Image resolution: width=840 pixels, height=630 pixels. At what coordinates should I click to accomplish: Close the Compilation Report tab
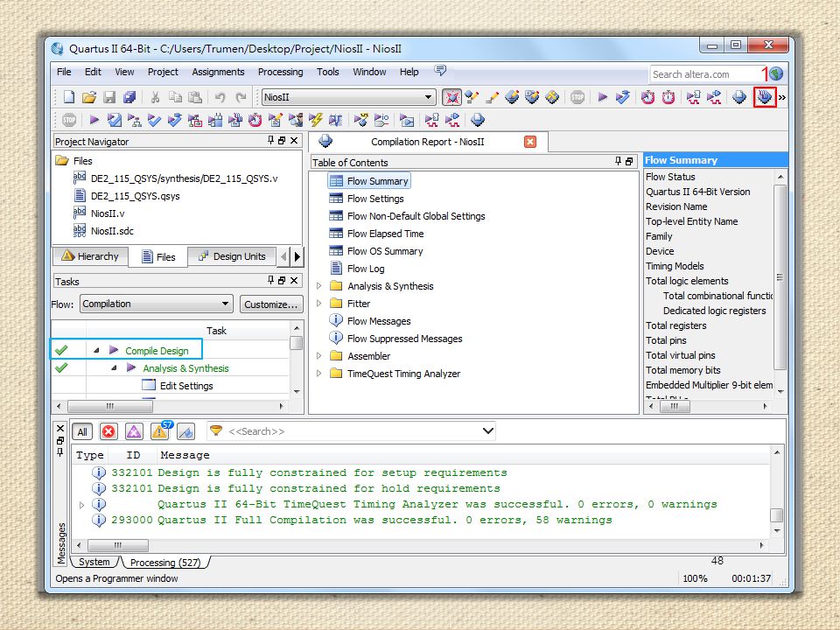(530, 142)
